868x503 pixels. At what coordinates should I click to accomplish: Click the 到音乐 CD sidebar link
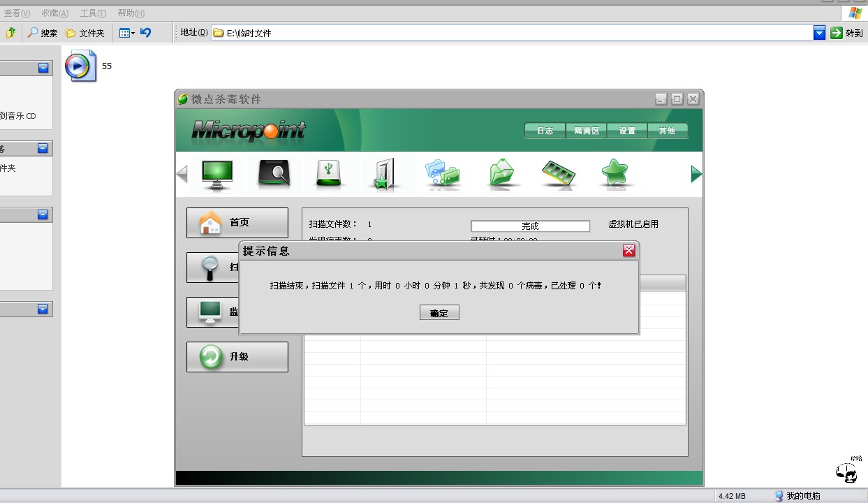tap(18, 116)
